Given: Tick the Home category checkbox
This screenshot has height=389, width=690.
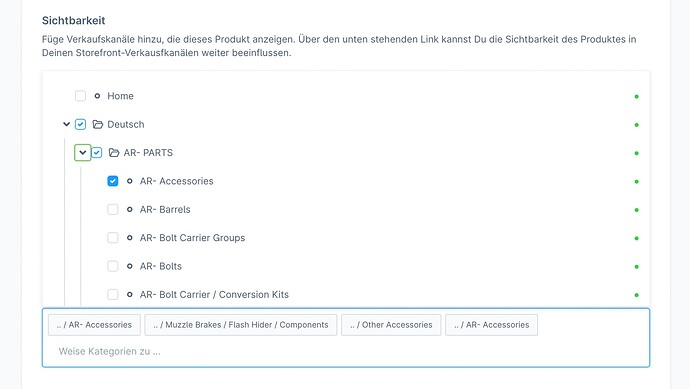Looking at the screenshot, I should click(x=80, y=96).
